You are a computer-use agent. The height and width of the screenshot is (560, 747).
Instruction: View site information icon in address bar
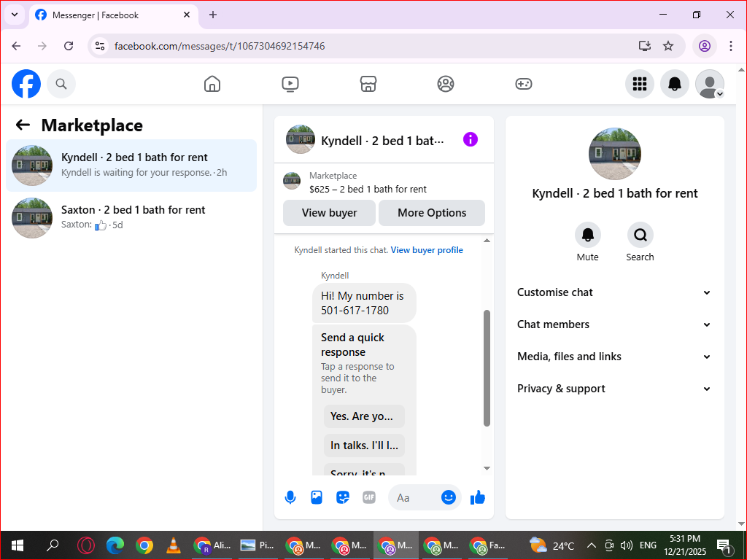click(x=100, y=46)
